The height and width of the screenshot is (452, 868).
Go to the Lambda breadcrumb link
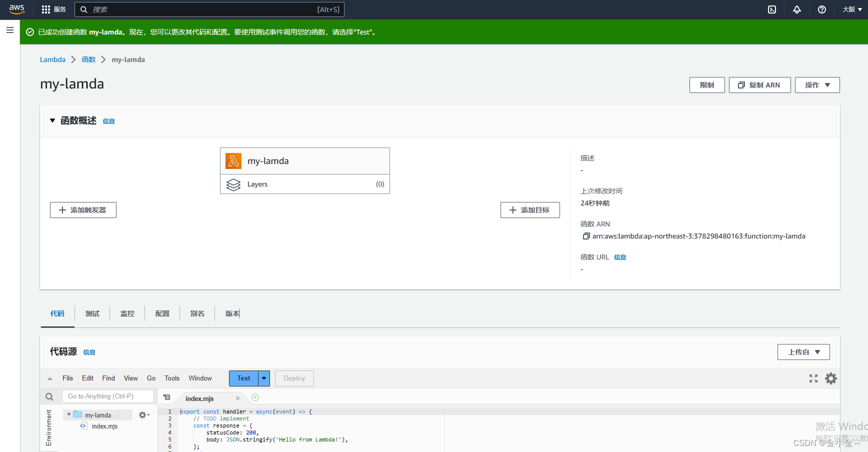tap(52, 59)
